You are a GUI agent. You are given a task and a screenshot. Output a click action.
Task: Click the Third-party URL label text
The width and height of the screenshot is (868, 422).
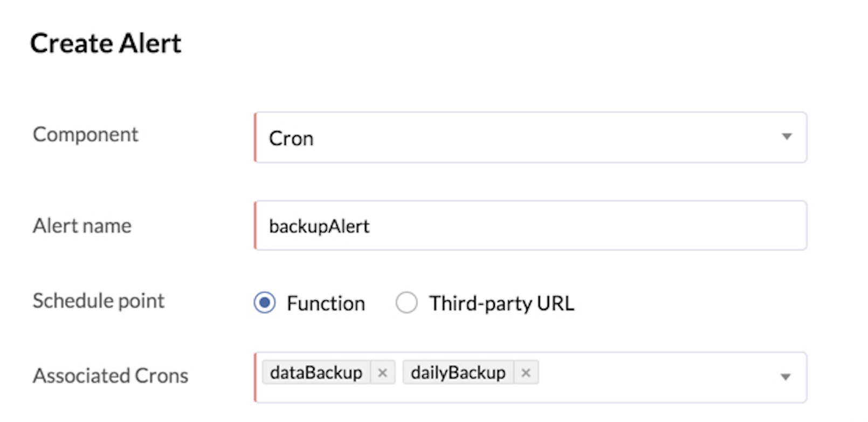click(500, 303)
